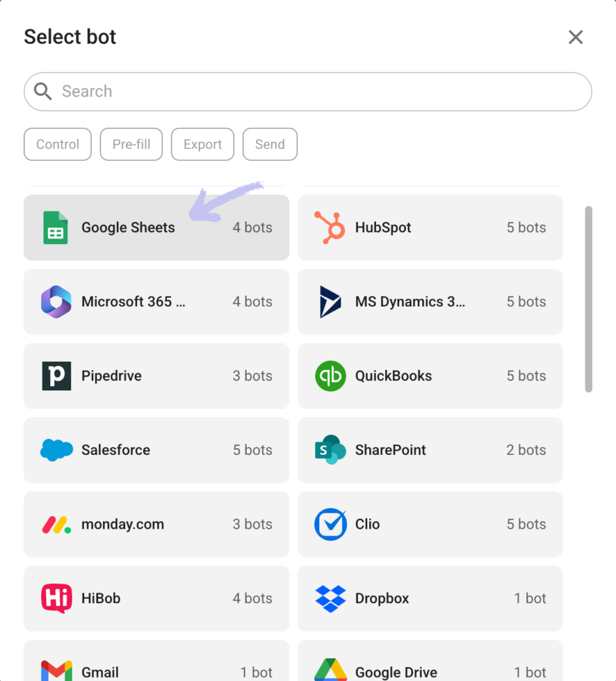616x681 pixels.
Task: Select the Dropbox label
Action: (x=383, y=599)
